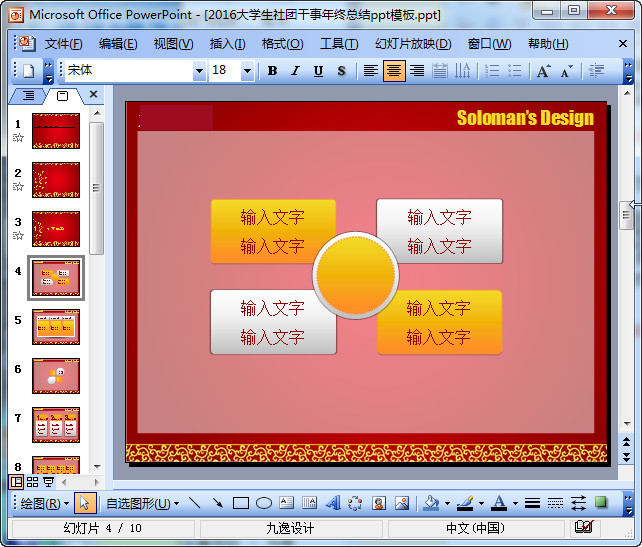
Task: Insert WordArt
Action: click(332, 503)
